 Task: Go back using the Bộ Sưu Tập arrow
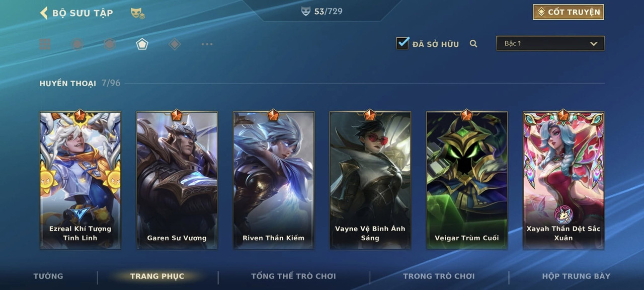(x=44, y=13)
